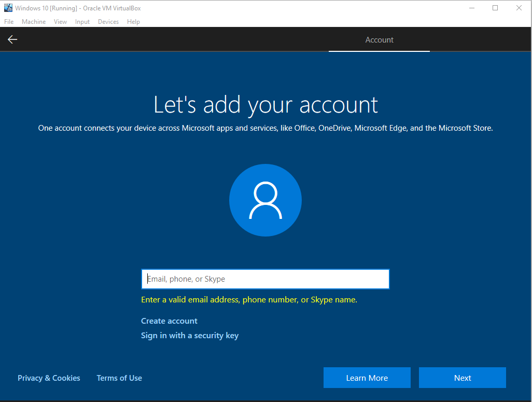Open Terms of Use
The image size is (532, 402).
tap(119, 378)
